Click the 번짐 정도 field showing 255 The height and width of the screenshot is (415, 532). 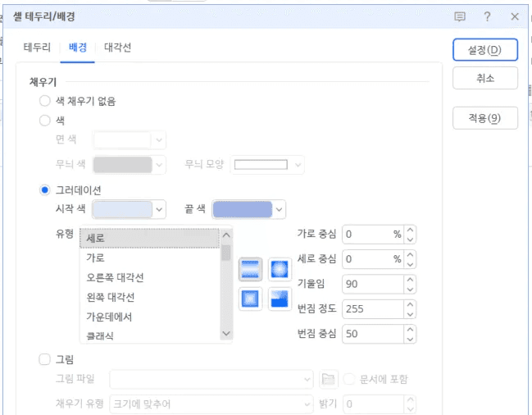pyautogui.click(x=373, y=309)
